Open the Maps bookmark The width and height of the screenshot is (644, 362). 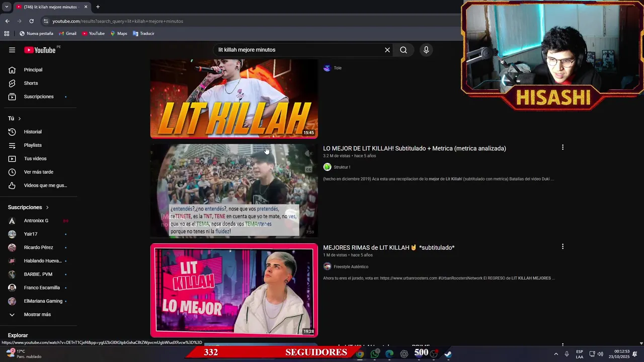(x=119, y=34)
